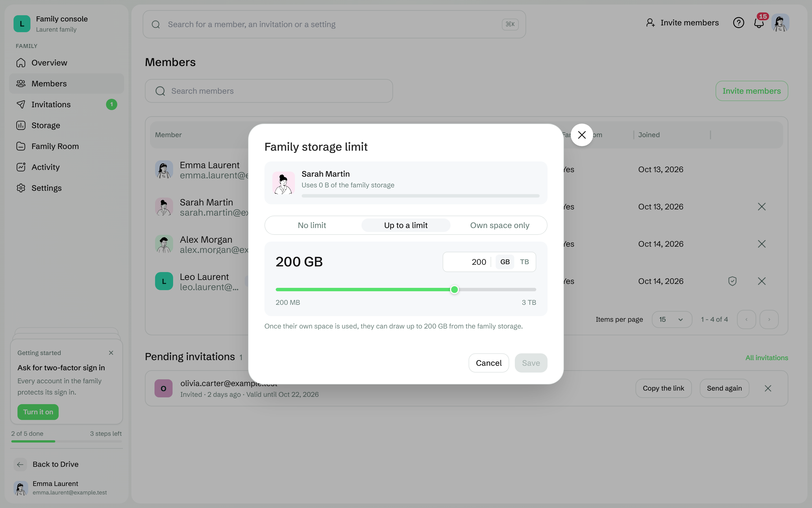812x508 pixels.
Task: Open the Members sidebar item
Action: (67, 84)
